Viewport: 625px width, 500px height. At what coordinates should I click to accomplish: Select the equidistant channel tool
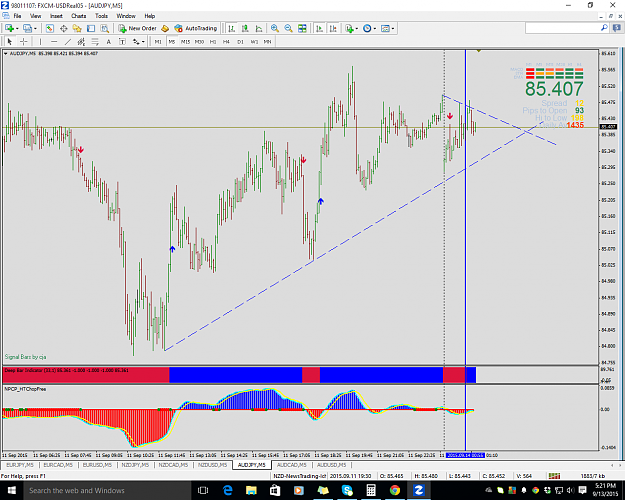click(x=81, y=41)
